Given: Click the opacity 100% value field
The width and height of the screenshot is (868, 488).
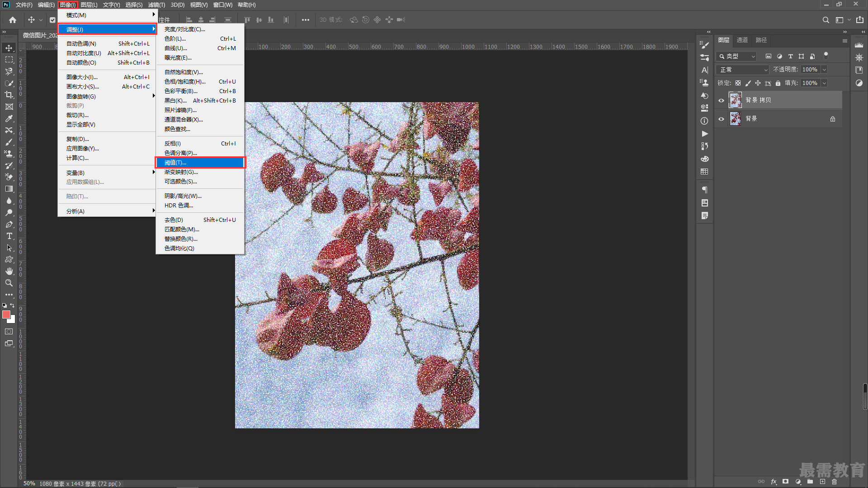Looking at the screenshot, I should click(x=810, y=70).
